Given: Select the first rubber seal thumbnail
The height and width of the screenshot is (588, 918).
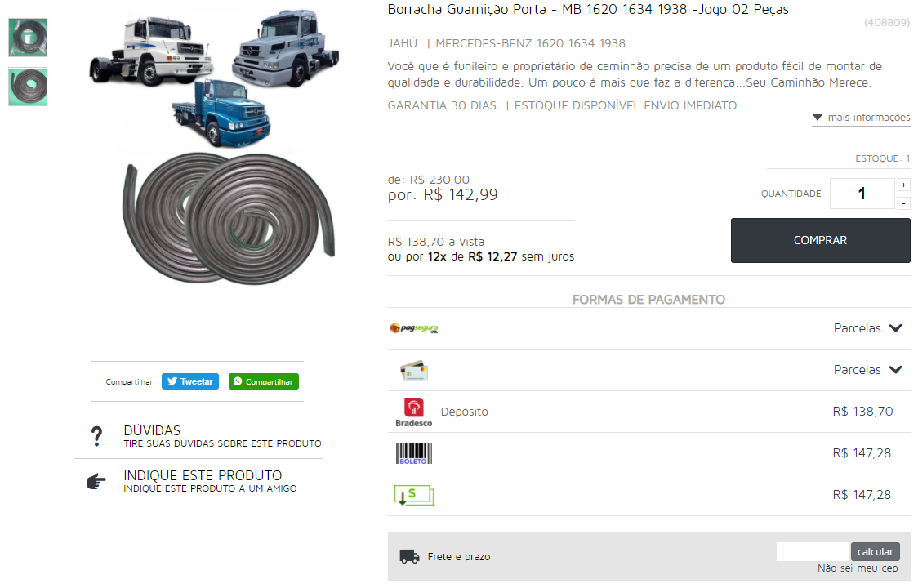Looking at the screenshot, I should [28, 38].
